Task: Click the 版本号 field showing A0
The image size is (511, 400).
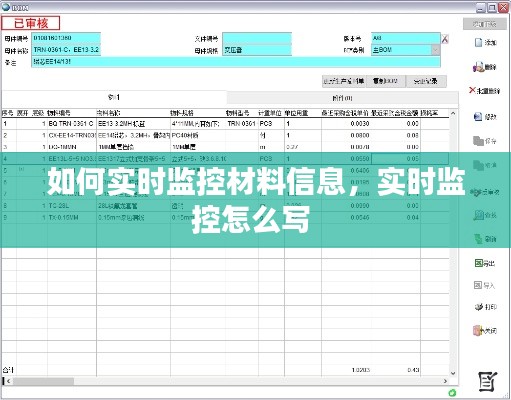Action: coord(406,38)
